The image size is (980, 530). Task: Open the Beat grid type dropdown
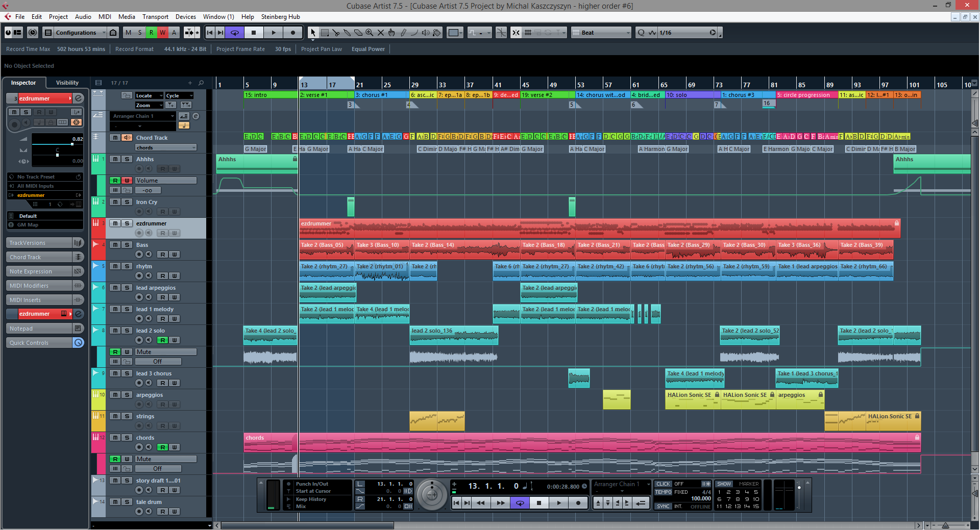(x=602, y=33)
